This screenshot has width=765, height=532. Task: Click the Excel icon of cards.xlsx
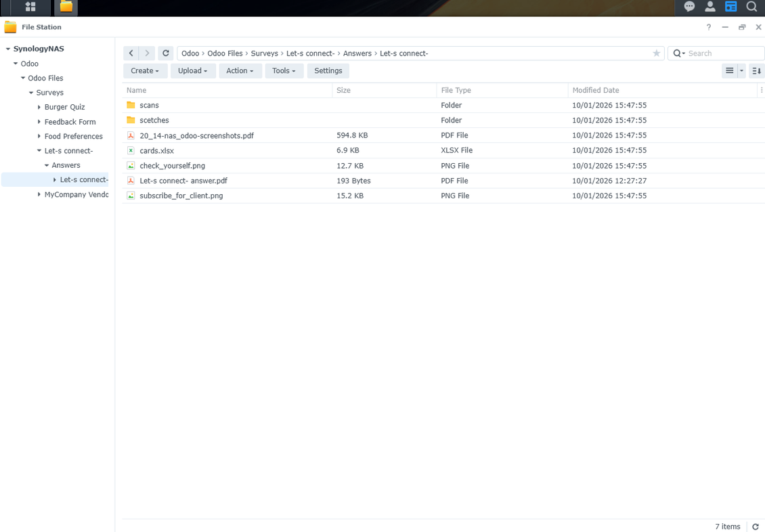(x=131, y=150)
